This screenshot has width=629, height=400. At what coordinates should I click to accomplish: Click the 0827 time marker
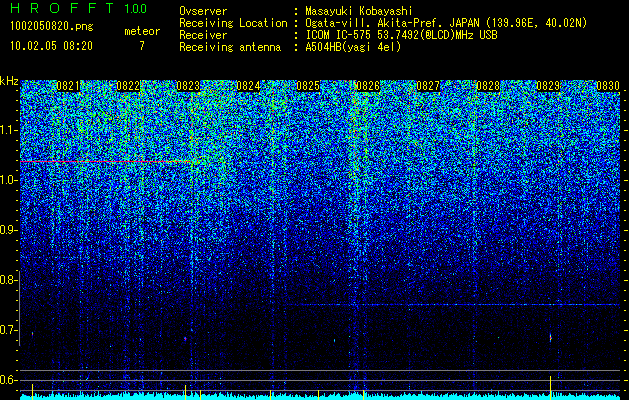pyautogui.click(x=428, y=86)
